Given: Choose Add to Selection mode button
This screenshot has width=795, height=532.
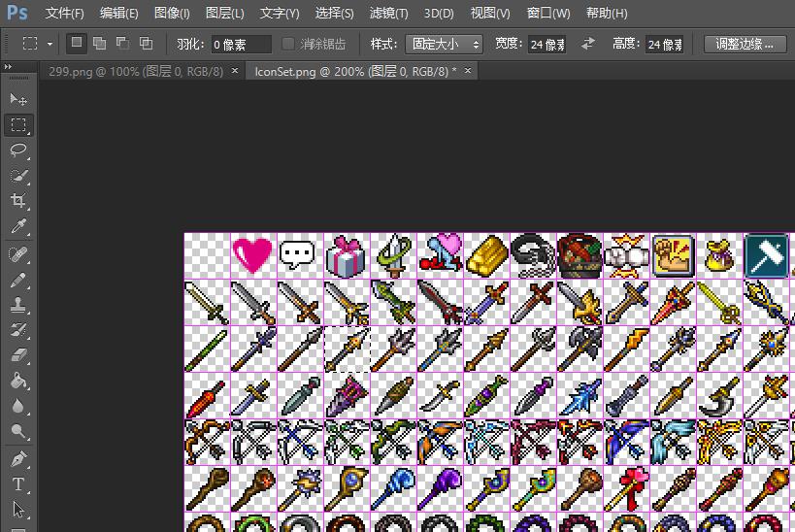Looking at the screenshot, I should pyautogui.click(x=100, y=43).
